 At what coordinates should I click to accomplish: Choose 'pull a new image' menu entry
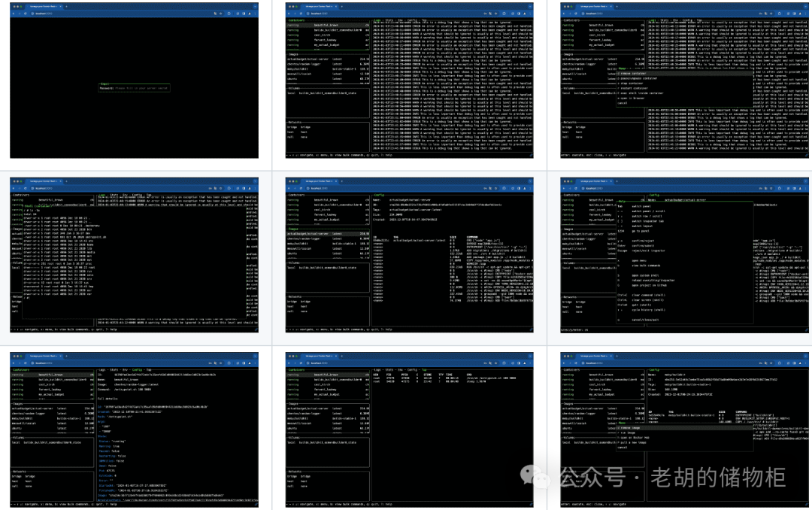coord(685,442)
